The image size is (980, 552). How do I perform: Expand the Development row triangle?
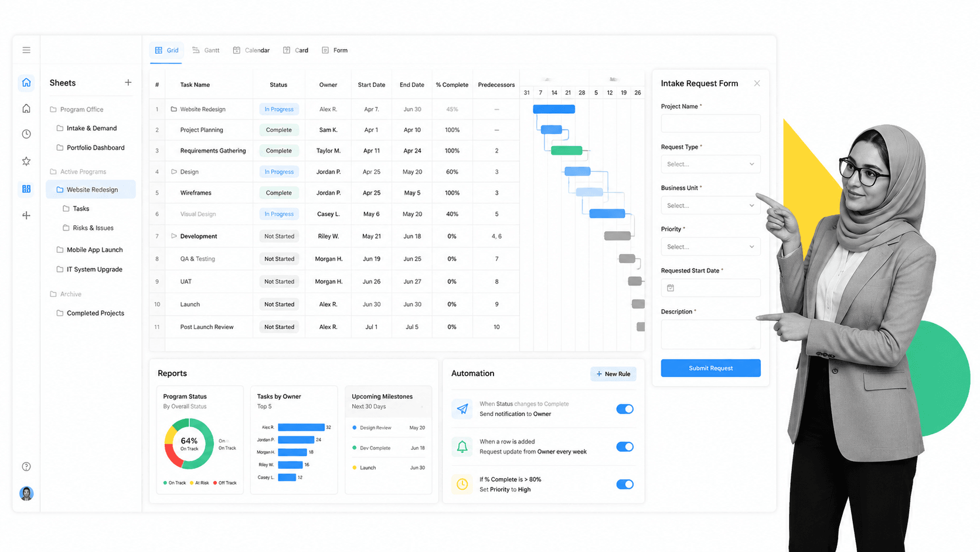click(x=173, y=236)
